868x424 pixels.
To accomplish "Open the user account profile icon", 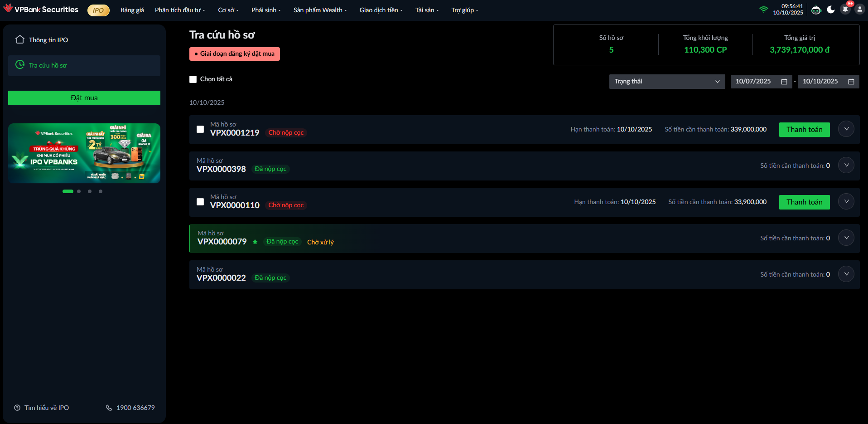I will [x=859, y=10].
